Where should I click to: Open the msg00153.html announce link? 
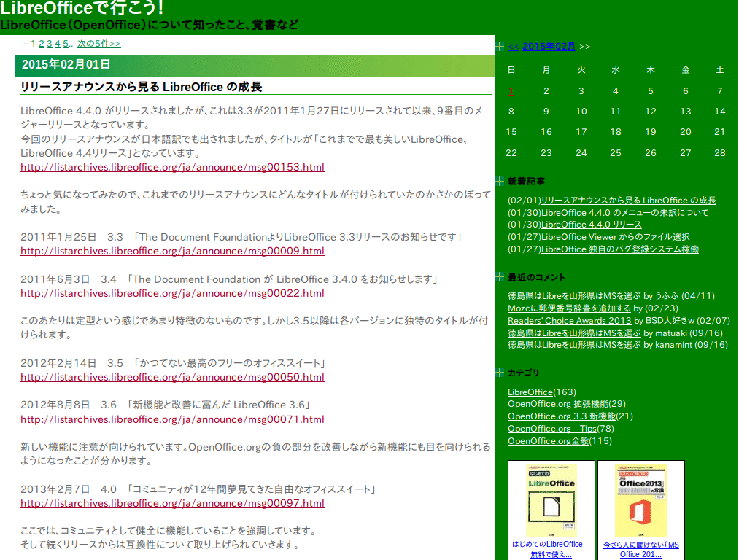172,167
